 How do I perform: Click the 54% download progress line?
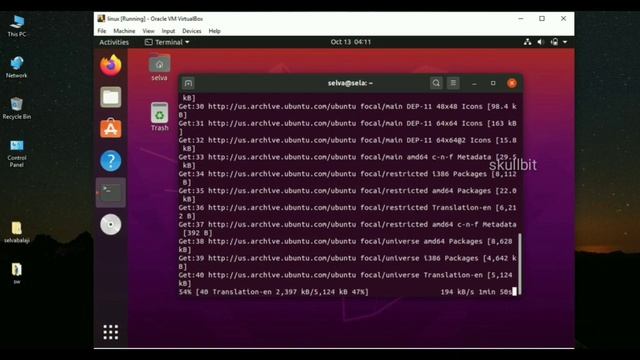[x=347, y=292]
